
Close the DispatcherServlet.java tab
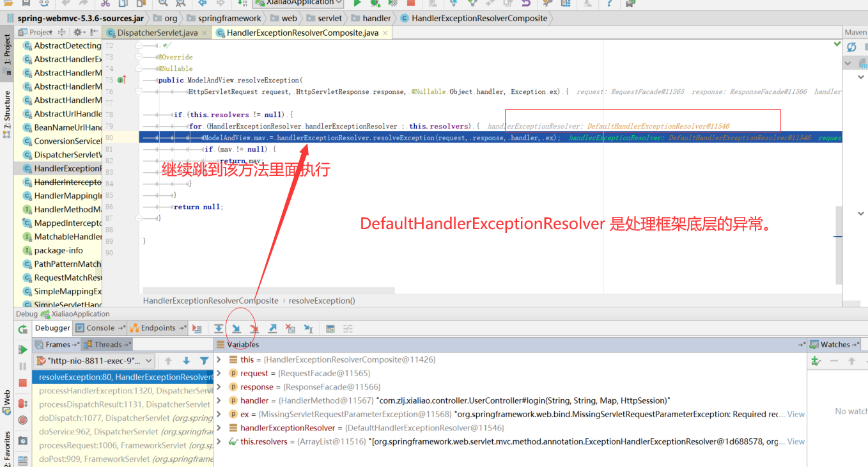(205, 33)
